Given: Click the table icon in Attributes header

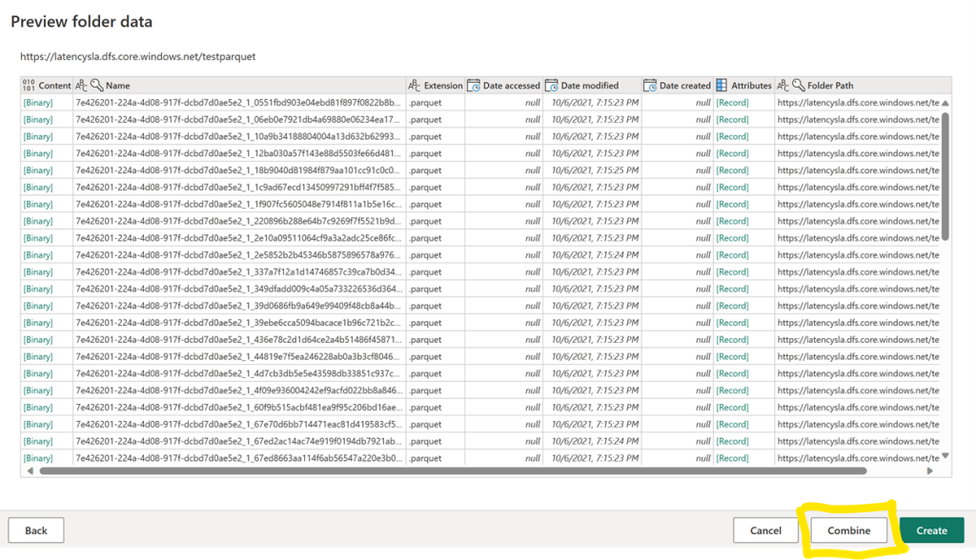Looking at the screenshot, I should (x=722, y=86).
